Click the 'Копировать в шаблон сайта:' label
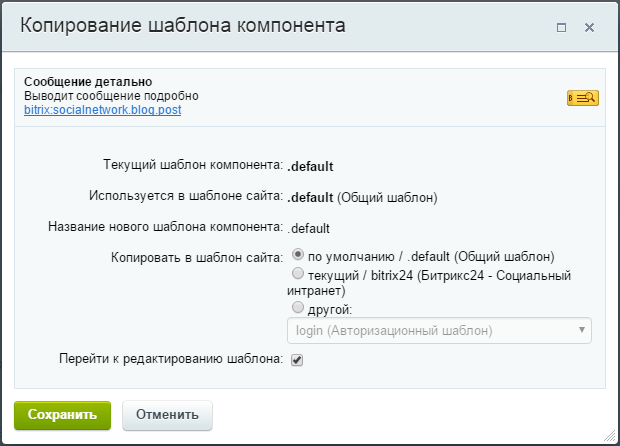The image size is (620, 446). coord(197,257)
